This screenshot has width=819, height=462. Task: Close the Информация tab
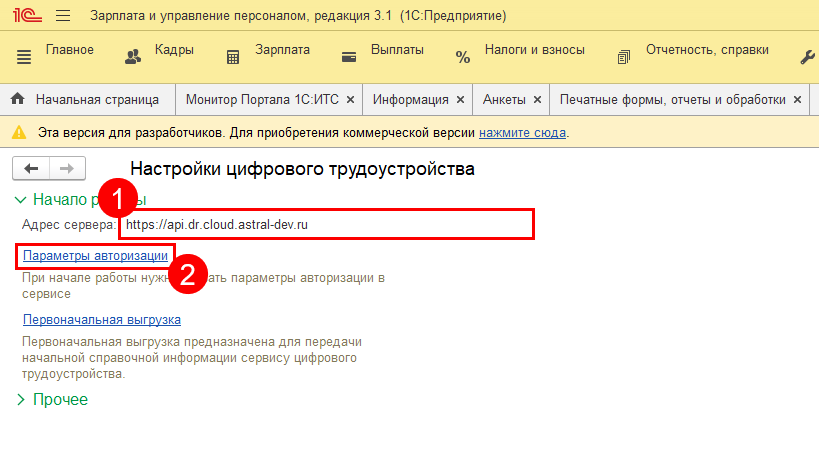coord(460,100)
